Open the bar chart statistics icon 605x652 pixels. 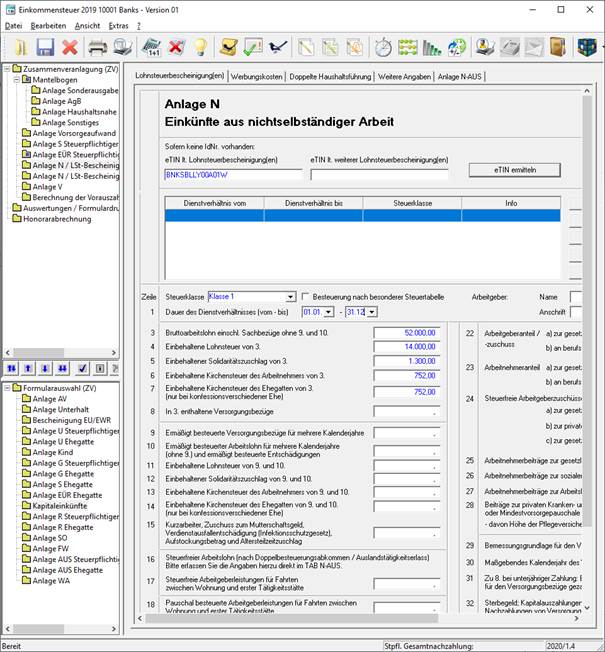(432, 47)
